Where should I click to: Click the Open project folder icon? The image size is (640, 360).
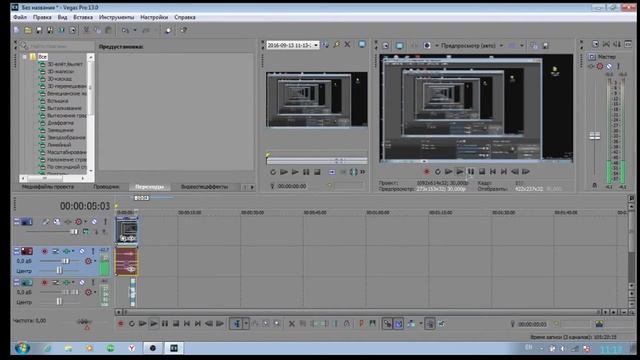pos(28,30)
